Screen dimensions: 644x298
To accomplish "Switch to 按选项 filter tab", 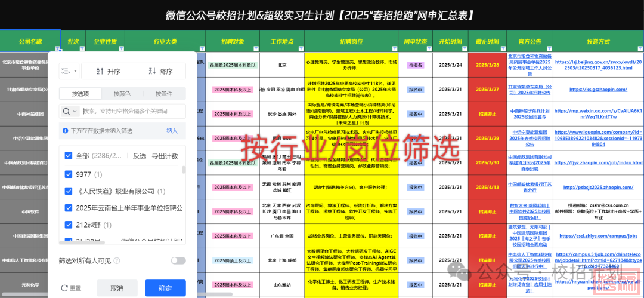I will (80, 93).
